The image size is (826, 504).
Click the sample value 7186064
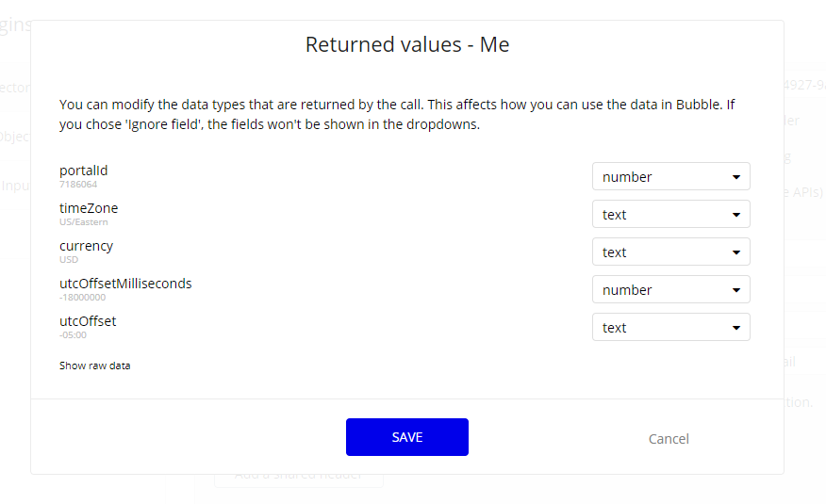78,185
